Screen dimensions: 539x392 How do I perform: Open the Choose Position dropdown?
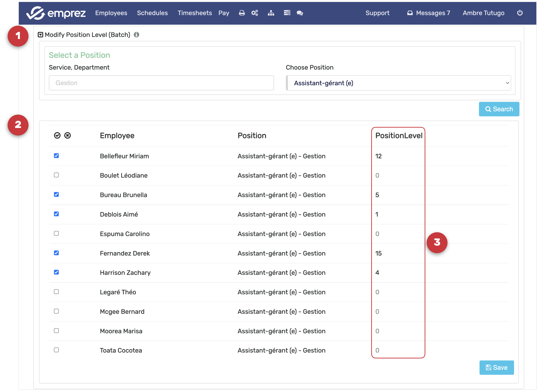tap(399, 83)
